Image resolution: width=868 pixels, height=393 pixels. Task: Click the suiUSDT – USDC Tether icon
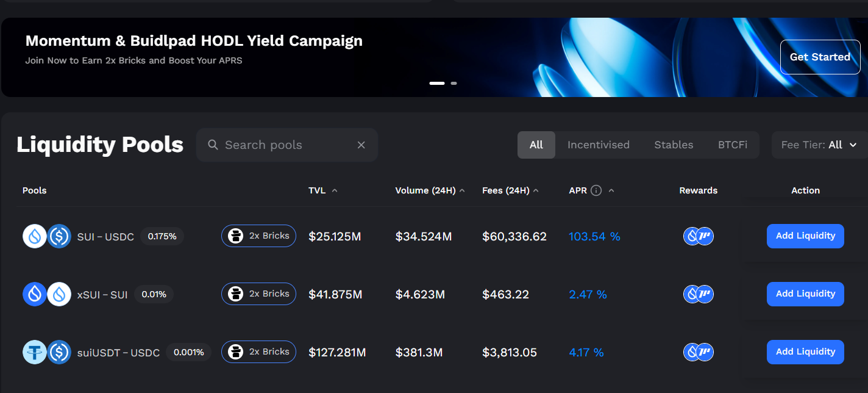[35, 352]
